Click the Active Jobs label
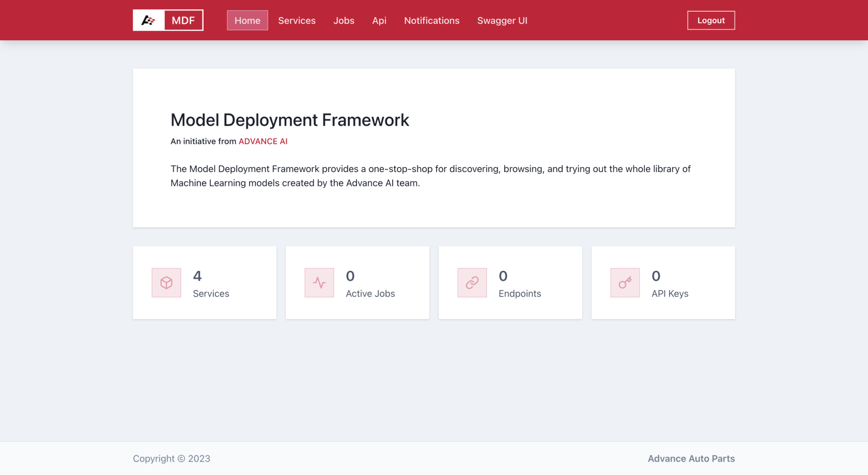This screenshot has height=475, width=868. [370, 294]
